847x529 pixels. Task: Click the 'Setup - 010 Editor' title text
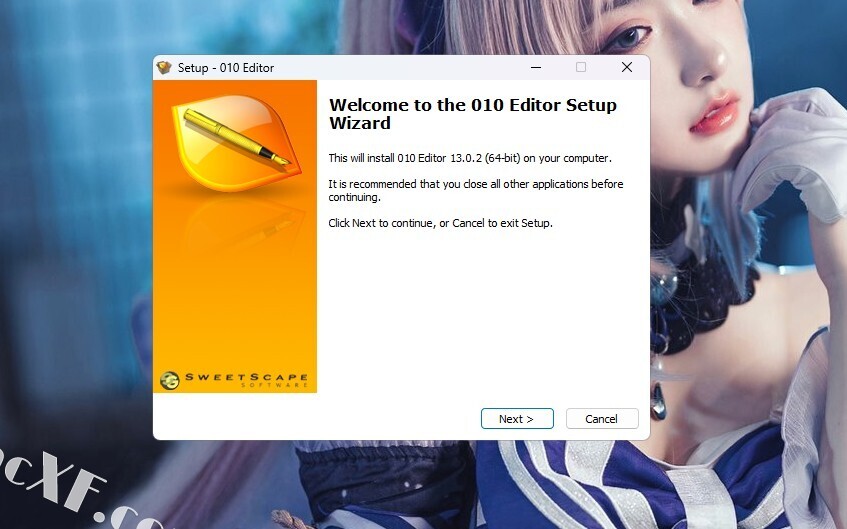(226, 68)
